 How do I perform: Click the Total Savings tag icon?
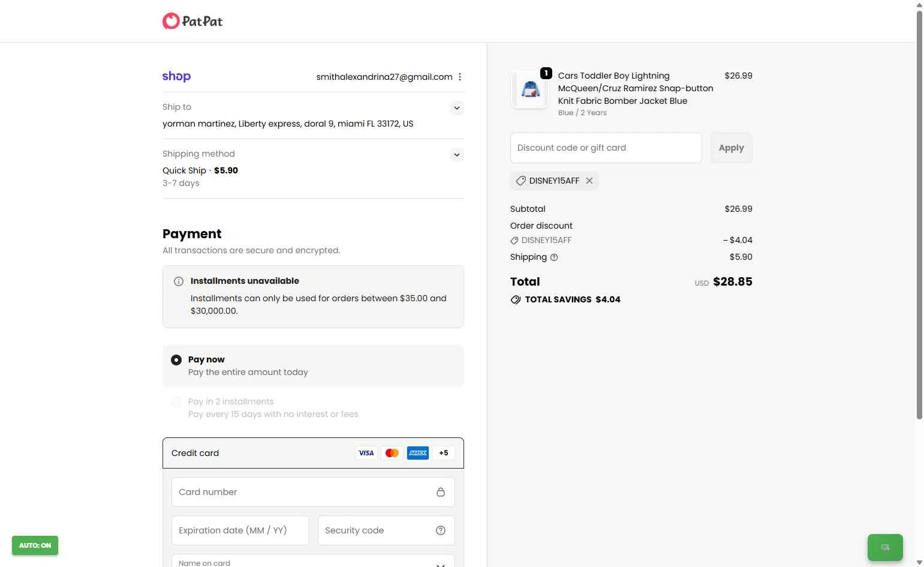pyautogui.click(x=516, y=299)
